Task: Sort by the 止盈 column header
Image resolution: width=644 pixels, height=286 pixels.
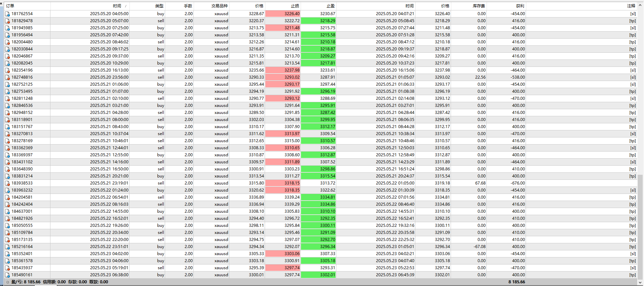Action: [318, 6]
